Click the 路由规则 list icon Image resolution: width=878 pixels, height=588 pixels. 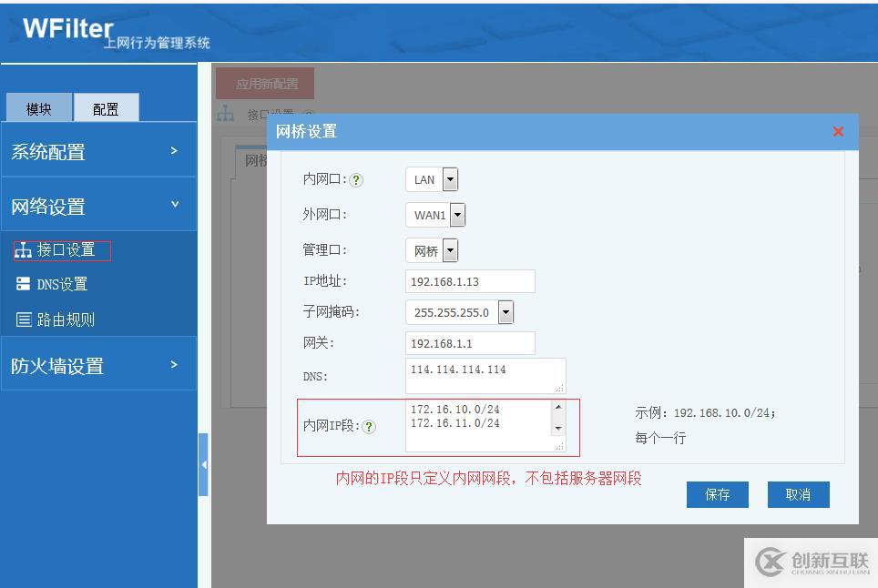(24, 319)
